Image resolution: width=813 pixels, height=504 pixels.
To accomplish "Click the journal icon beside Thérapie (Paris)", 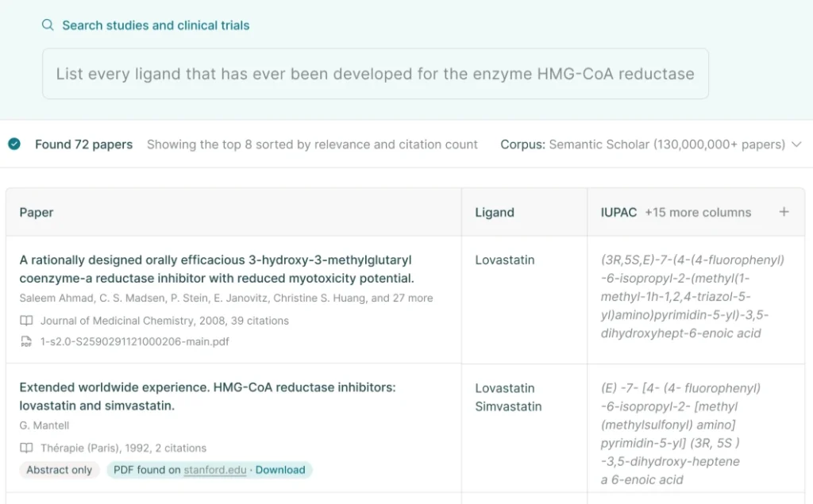I will [x=26, y=448].
